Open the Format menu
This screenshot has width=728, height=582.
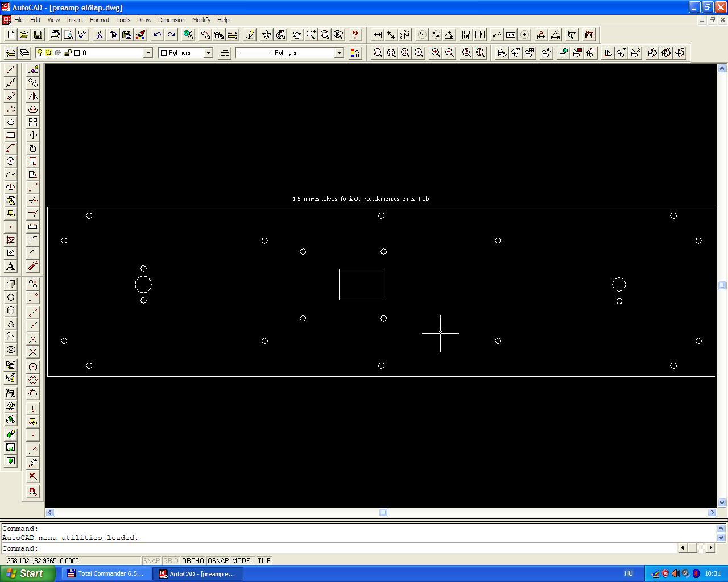click(x=100, y=20)
